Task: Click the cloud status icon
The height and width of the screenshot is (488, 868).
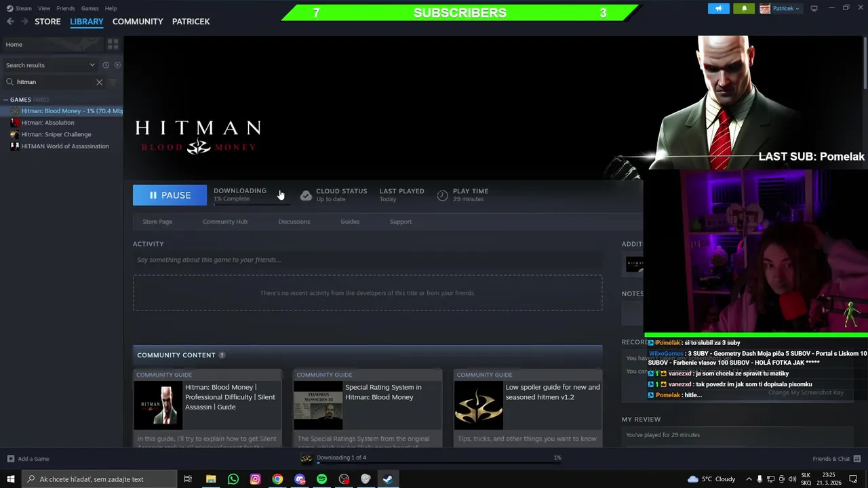Action: [x=306, y=195]
